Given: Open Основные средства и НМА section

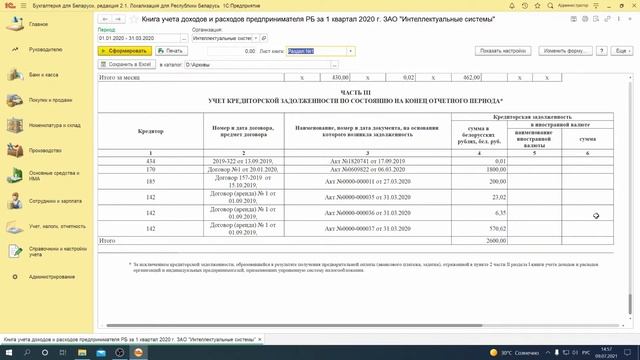Looking at the screenshot, I should point(53,176).
